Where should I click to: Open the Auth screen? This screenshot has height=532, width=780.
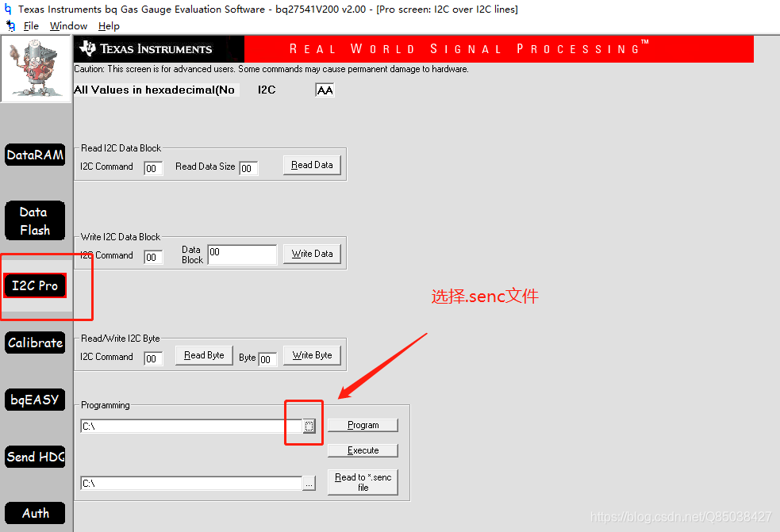click(x=34, y=513)
